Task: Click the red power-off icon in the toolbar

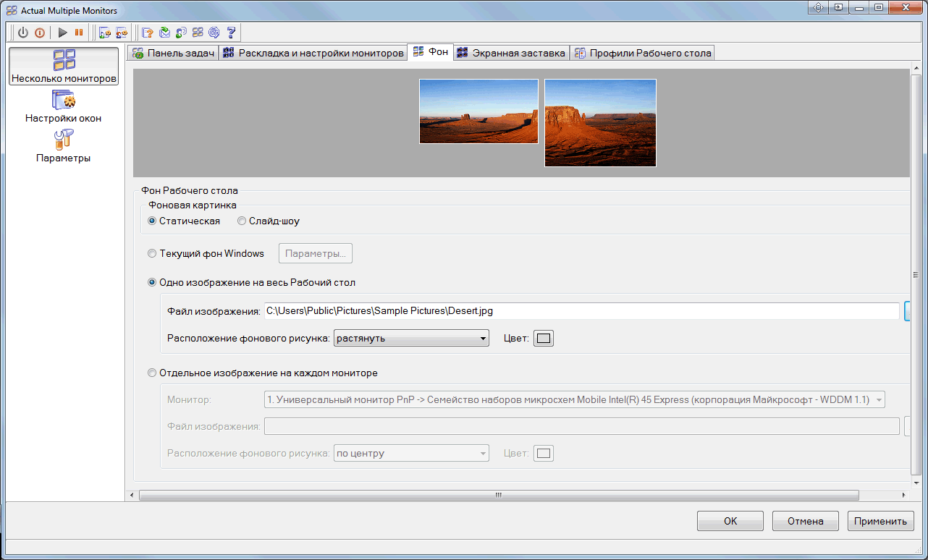Action: pos(40,33)
